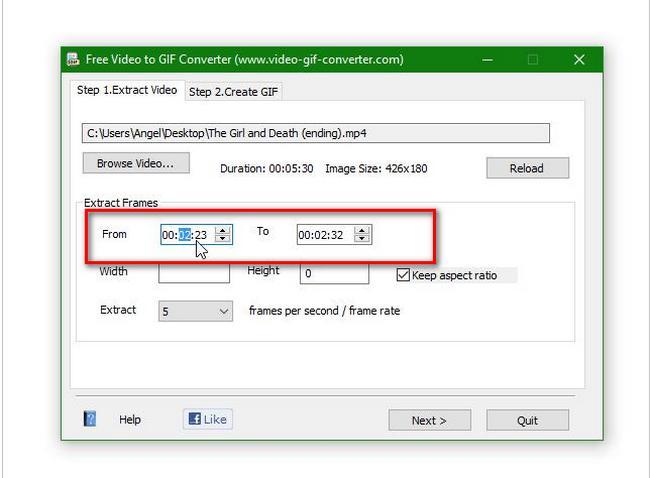Click the app icon in the title bar
Image resolution: width=650 pixels, height=478 pixels.
click(x=72, y=60)
